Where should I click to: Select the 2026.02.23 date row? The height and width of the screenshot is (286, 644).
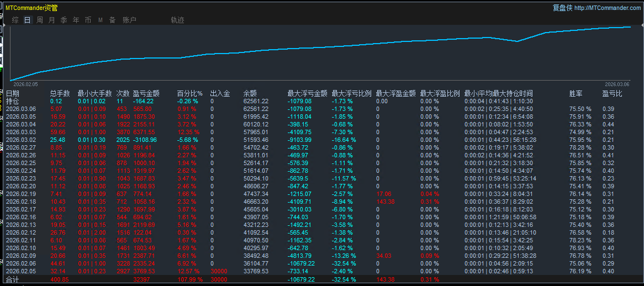22,178
